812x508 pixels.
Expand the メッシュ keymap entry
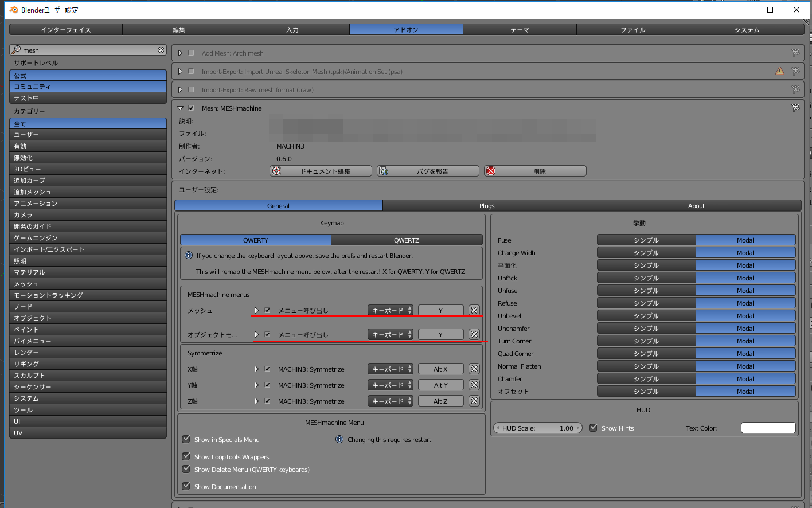point(256,310)
